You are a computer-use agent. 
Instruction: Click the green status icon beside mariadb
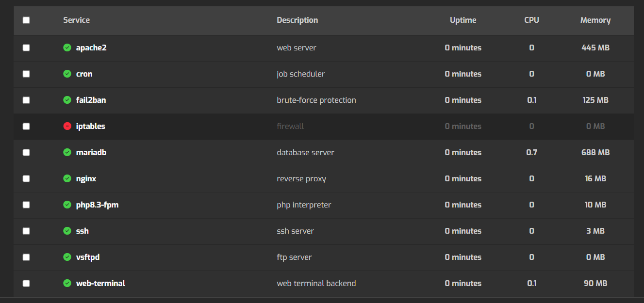pyautogui.click(x=67, y=152)
